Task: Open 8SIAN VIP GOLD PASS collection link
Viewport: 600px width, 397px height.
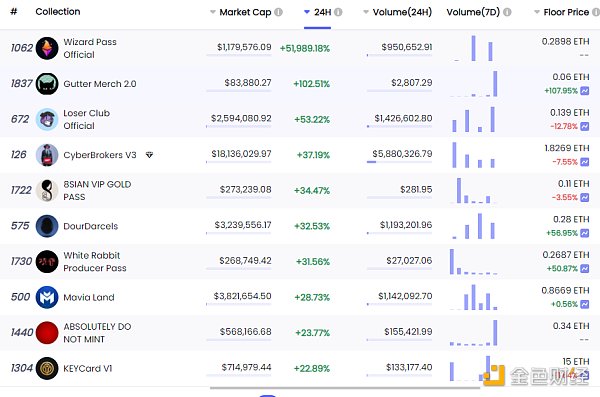Action: (97, 191)
